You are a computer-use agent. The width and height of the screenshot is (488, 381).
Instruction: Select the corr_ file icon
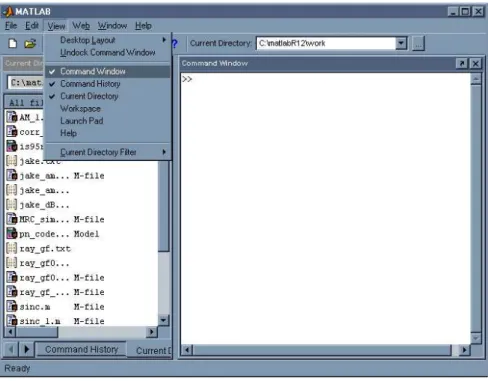[x=12, y=132]
